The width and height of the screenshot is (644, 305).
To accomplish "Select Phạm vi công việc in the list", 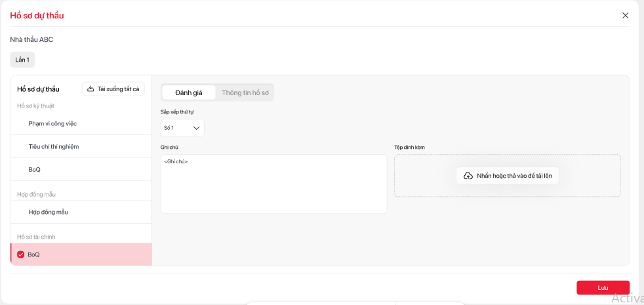I will (57, 123).
